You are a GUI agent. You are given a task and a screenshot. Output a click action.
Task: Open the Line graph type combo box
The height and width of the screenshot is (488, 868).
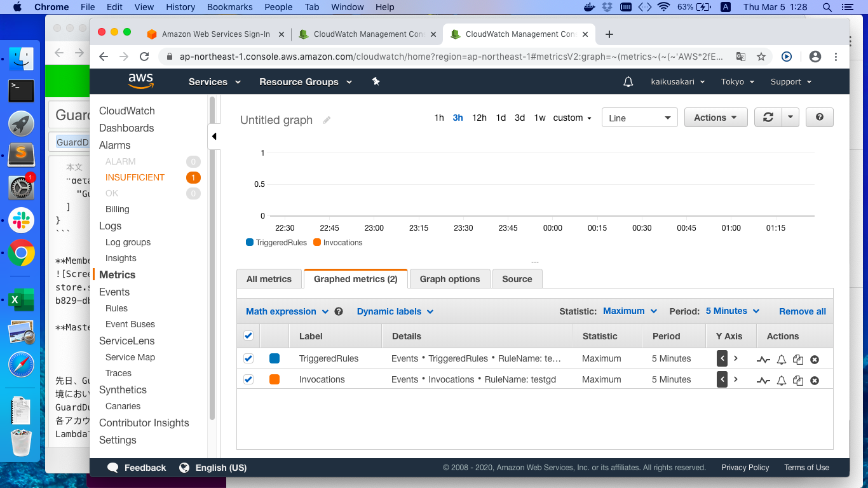point(640,118)
